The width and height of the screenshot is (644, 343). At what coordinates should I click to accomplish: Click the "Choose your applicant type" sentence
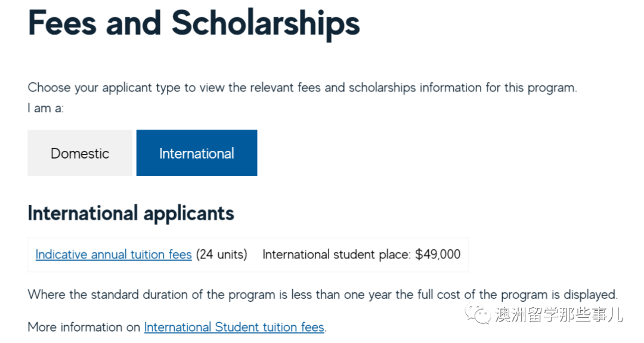point(119,88)
